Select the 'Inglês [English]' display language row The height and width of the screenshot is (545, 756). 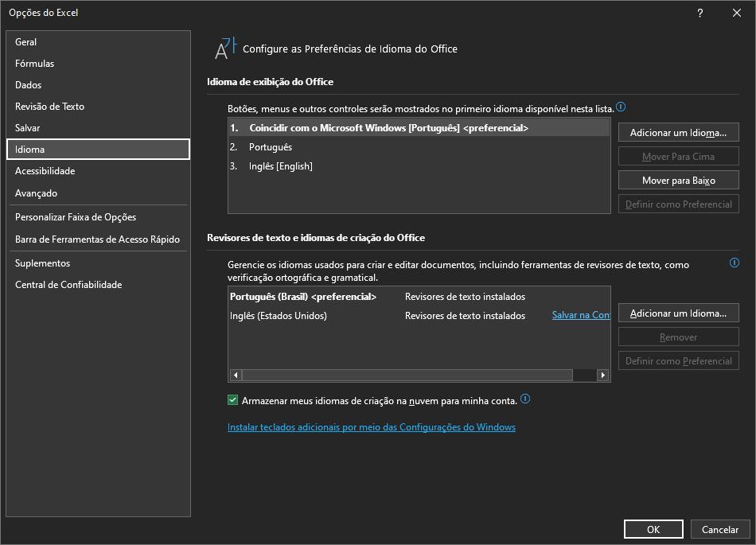419,166
